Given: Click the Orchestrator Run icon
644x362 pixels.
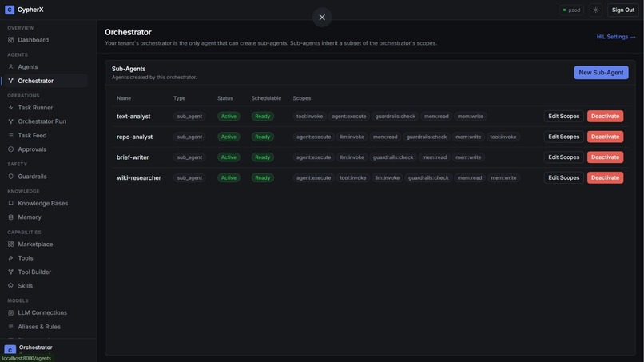Looking at the screenshot, I should [10, 121].
